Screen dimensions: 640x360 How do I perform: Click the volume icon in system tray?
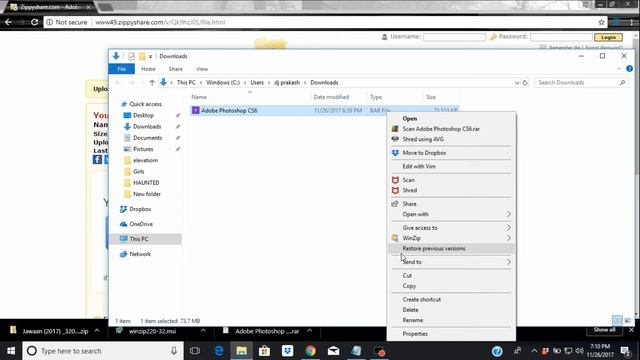pyautogui.click(x=579, y=351)
